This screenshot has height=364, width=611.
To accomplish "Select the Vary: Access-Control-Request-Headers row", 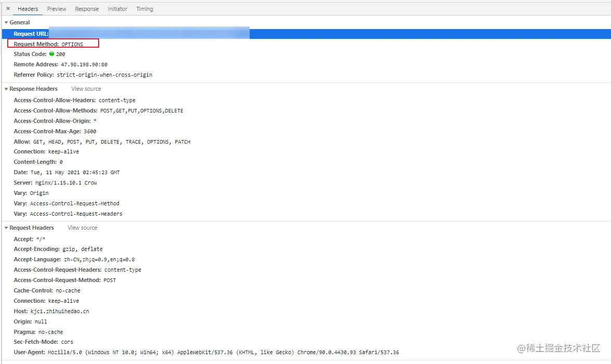I will (68, 214).
